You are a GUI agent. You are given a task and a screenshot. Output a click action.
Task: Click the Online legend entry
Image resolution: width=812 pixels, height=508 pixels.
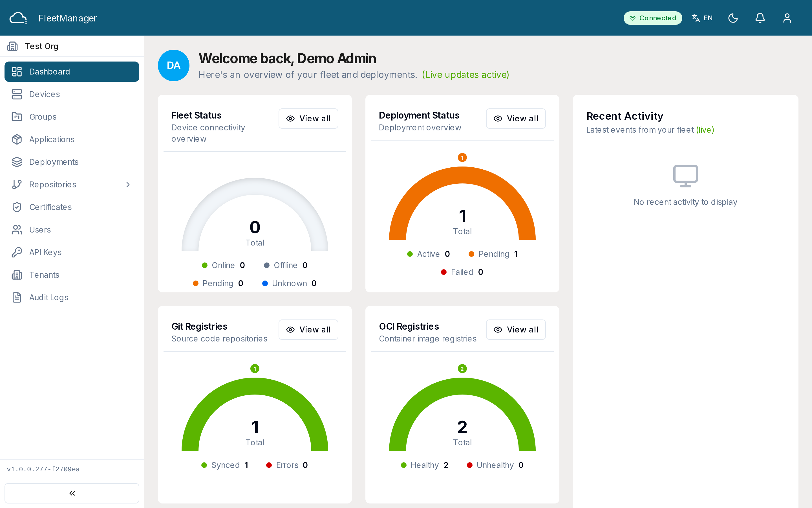(223, 265)
